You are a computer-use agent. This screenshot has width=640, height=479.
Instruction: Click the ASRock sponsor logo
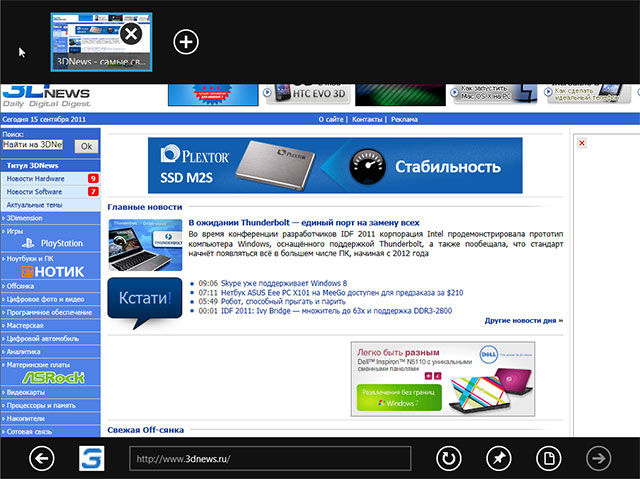[x=53, y=377]
